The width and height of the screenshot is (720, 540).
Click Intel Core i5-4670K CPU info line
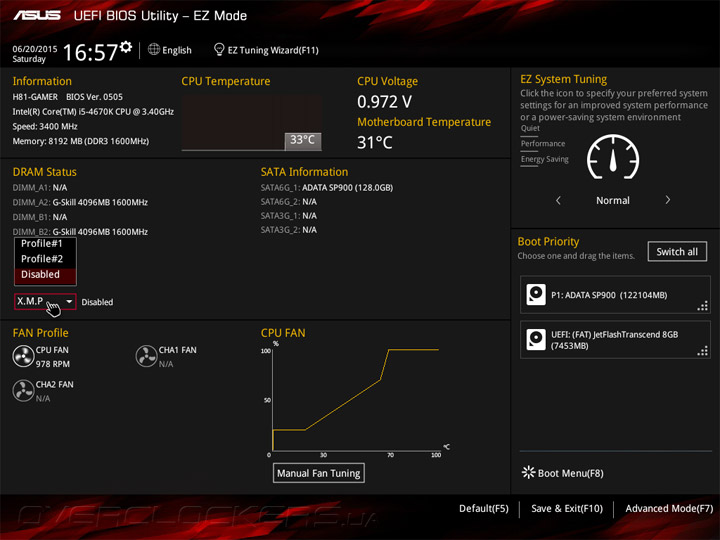[x=93, y=112]
